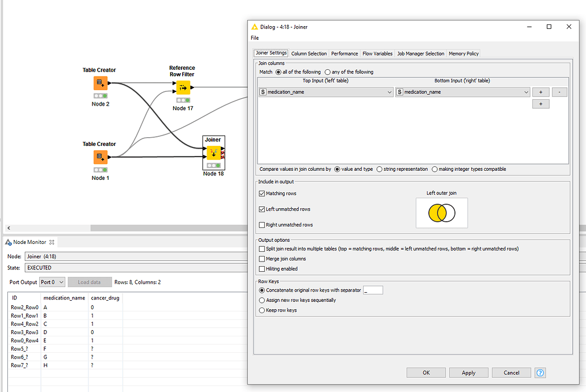Enable the Right unmatched rows checkbox

(262, 225)
